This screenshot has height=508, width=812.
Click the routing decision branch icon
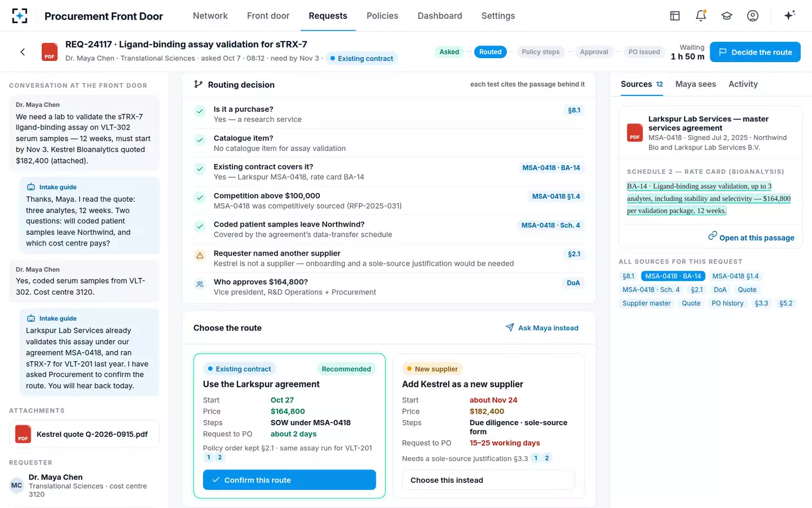click(x=198, y=84)
